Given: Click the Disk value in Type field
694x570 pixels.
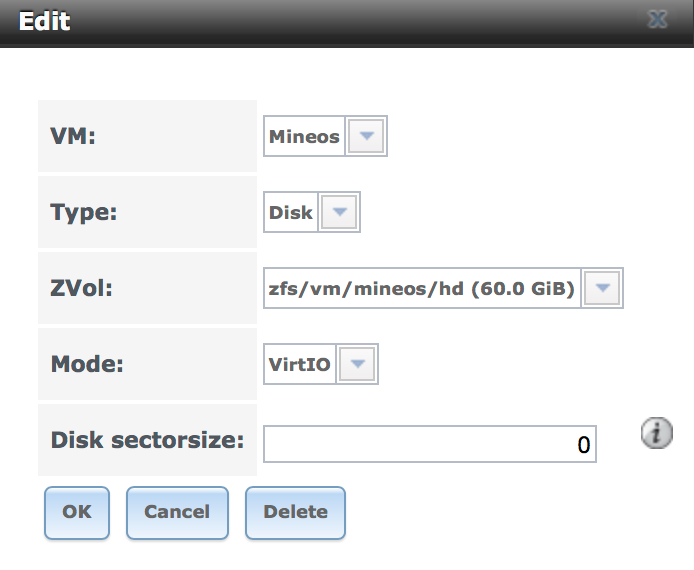Looking at the screenshot, I should tap(291, 212).
